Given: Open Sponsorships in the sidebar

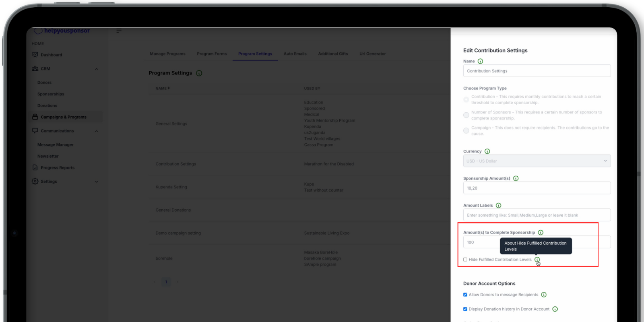Looking at the screenshot, I should (51, 94).
